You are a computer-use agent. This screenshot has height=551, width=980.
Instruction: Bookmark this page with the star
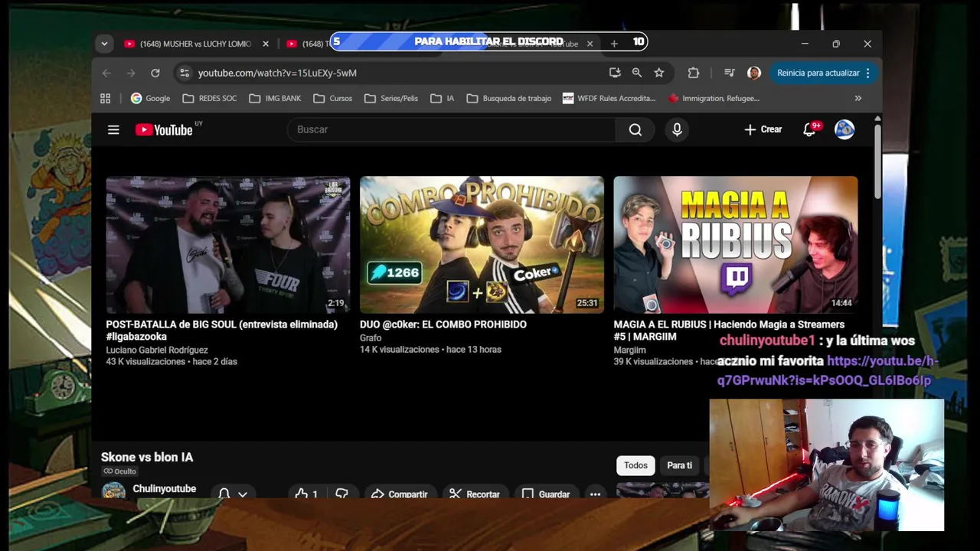(x=658, y=73)
